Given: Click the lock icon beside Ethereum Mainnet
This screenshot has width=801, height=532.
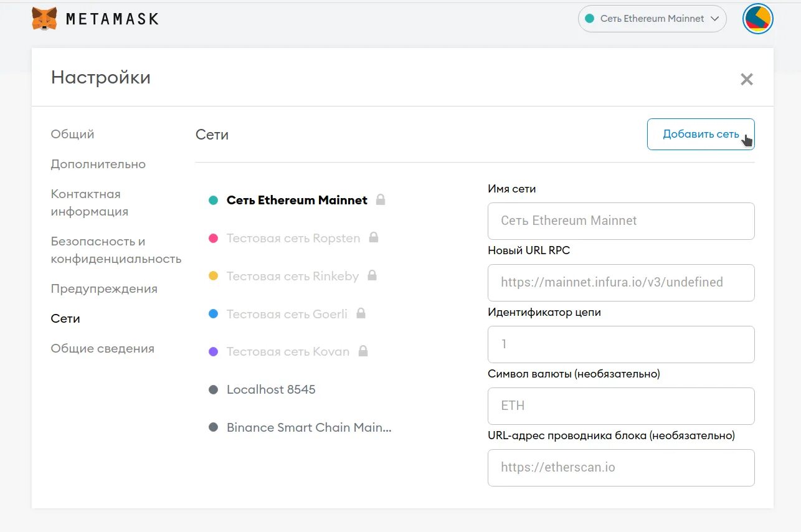Looking at the screenshot, I should point(381,200).
